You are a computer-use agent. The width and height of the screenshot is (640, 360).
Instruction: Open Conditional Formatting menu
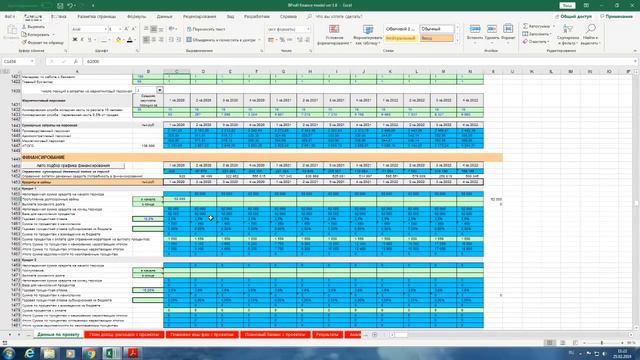pos(334,34)
